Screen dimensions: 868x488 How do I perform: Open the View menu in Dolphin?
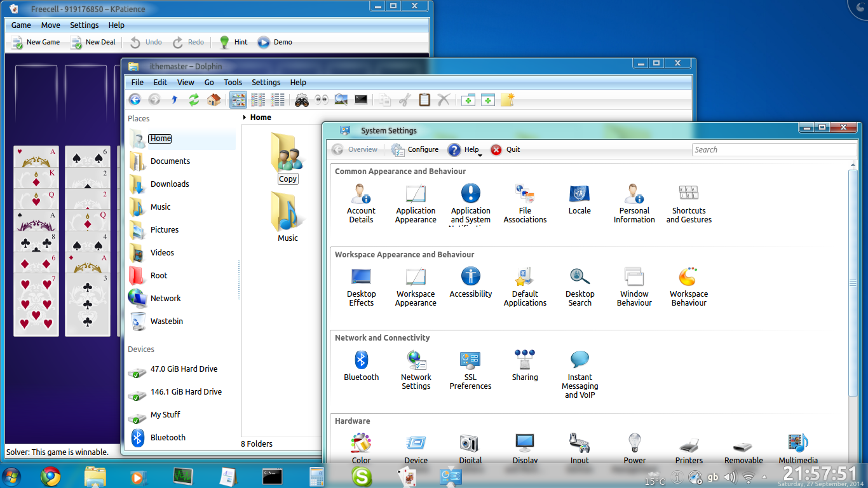186,82
